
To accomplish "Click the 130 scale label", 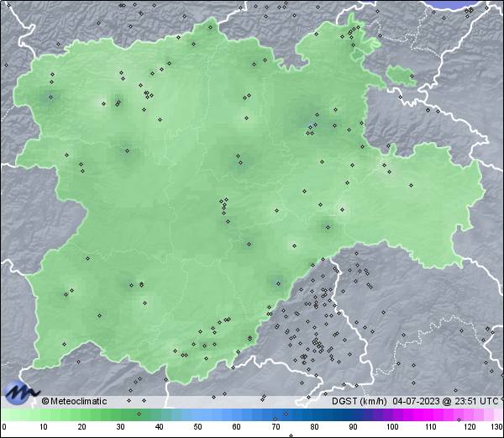I will pyautogui.click(x=497, y=427).
